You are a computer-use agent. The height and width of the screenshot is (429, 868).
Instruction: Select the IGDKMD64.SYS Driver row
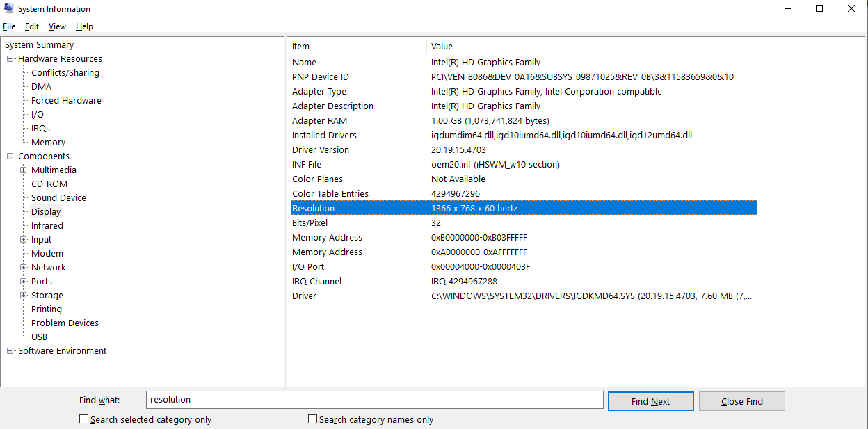point(524,296)
